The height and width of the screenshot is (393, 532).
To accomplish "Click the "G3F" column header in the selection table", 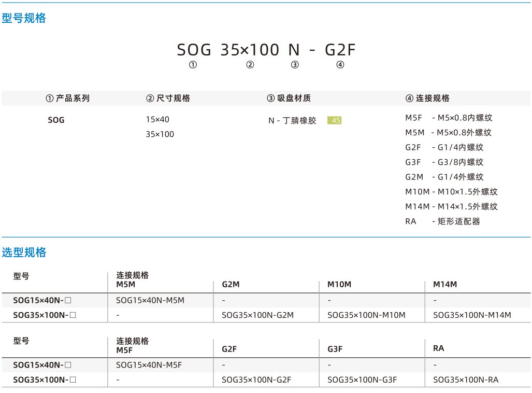I will click(x=335, y=349).
